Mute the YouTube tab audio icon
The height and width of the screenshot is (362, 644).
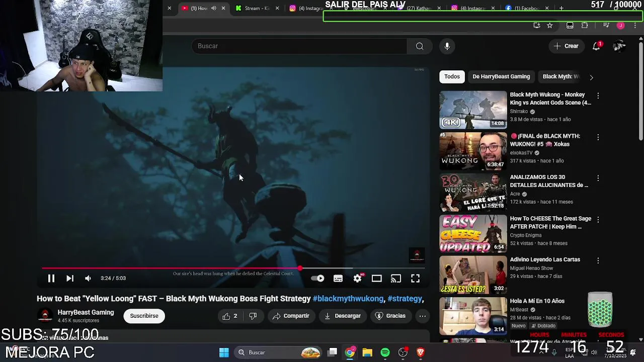pos(214,8)
